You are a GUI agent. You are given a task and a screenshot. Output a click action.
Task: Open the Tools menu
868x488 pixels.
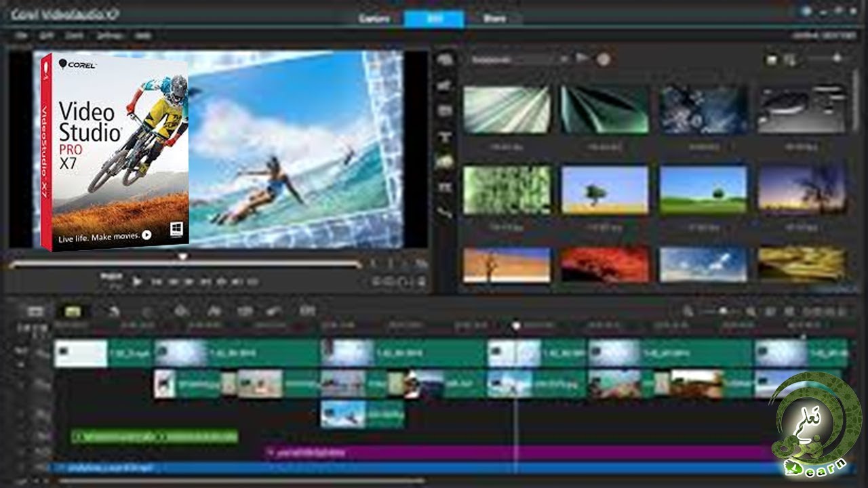point(74,35)
